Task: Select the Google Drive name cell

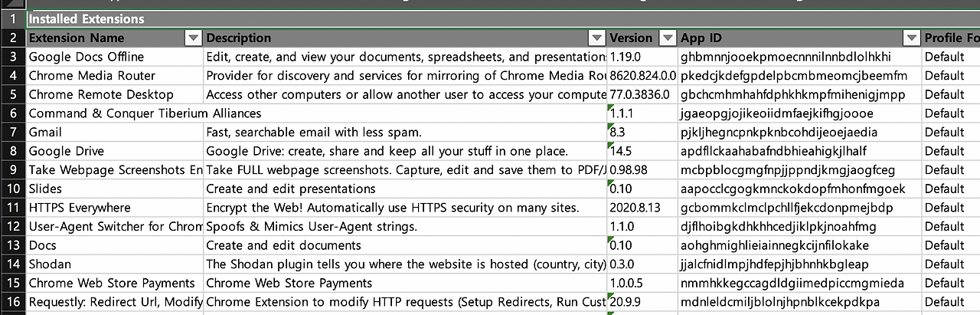Action: (x=115, y=151)
